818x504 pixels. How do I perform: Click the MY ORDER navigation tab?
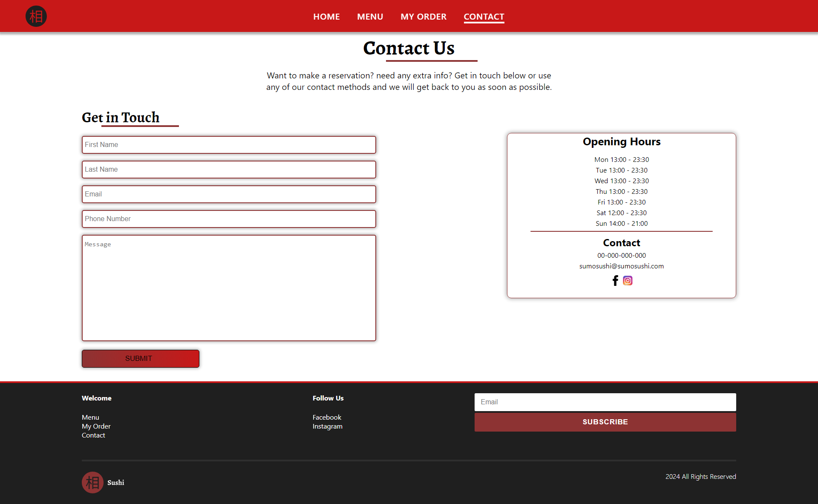[x=423, y=16]
